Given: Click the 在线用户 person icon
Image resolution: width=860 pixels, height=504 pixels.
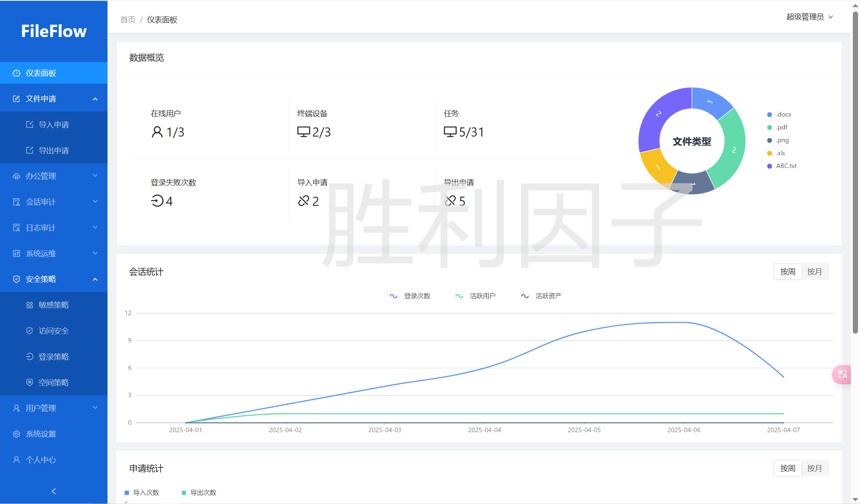Looking at the screenshot, I should [157, 132].
